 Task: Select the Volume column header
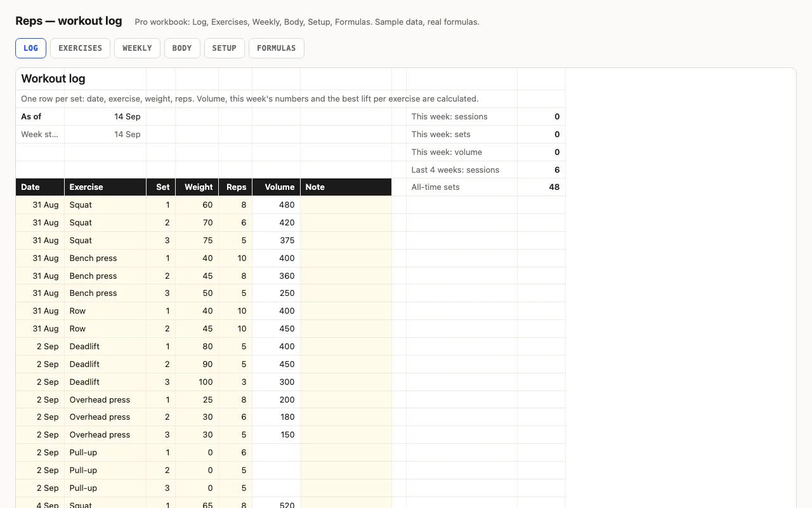pyautogui.click(x=277, y=187)
